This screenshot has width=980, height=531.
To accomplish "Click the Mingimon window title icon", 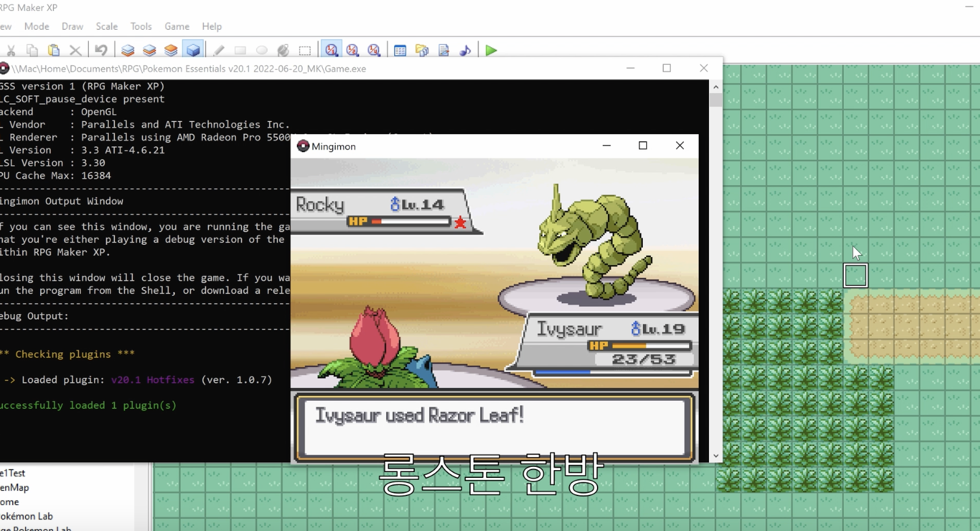I will [x=303, y=146].
